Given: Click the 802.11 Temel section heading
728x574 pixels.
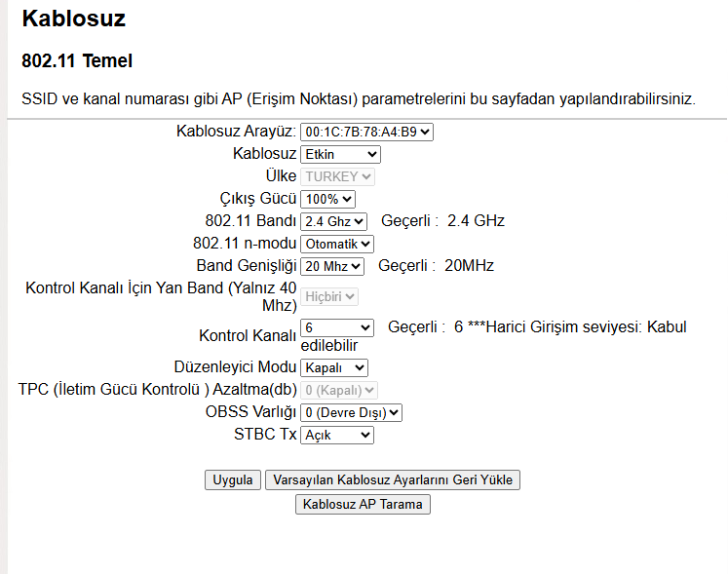Looking at the screenshot, I should tap(77, 61).
